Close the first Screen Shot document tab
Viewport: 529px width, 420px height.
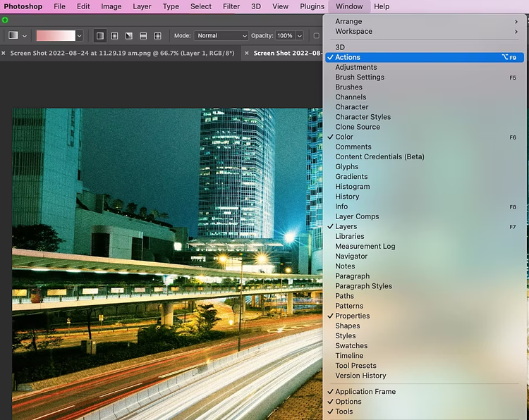pos(4,53)
